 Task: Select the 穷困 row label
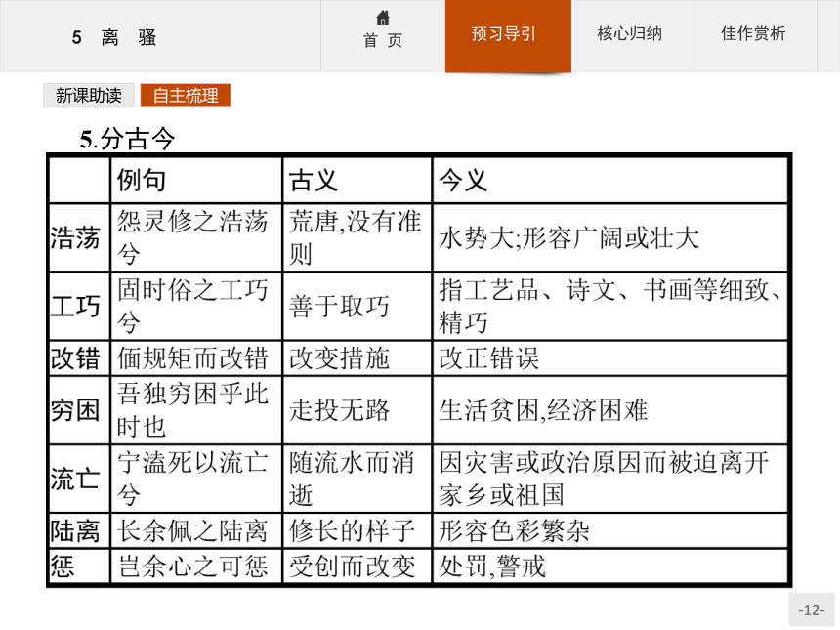75,410
